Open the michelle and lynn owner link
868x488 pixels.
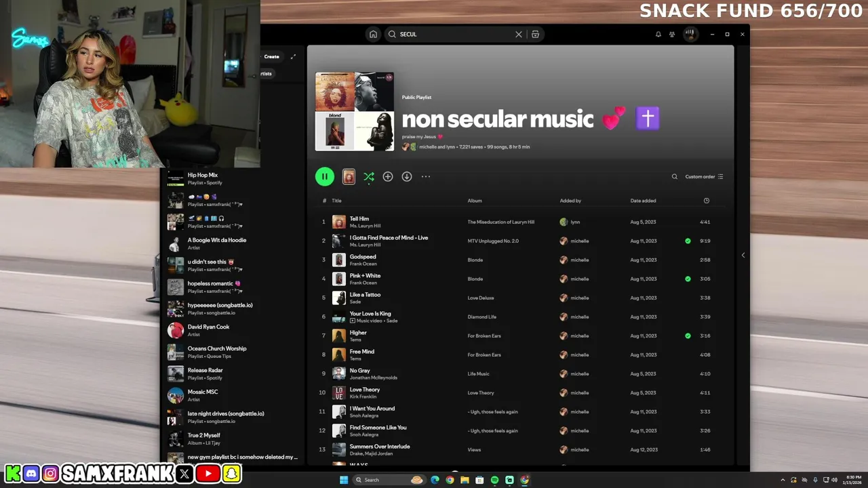[x=437, y=146]
